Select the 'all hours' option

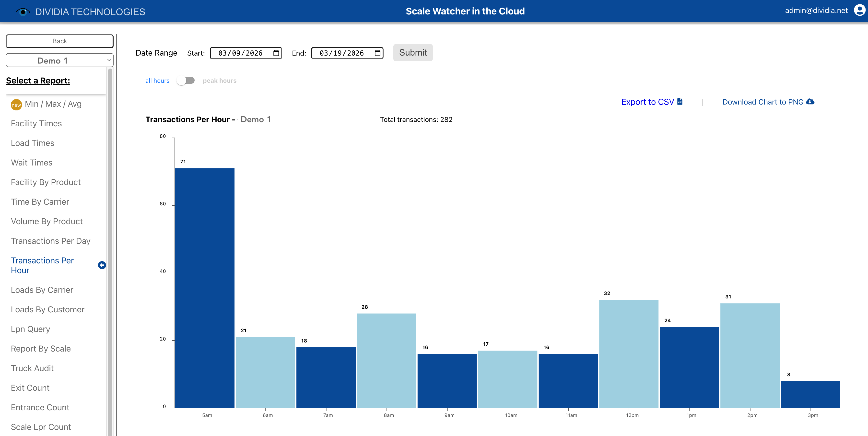point(157,80)
